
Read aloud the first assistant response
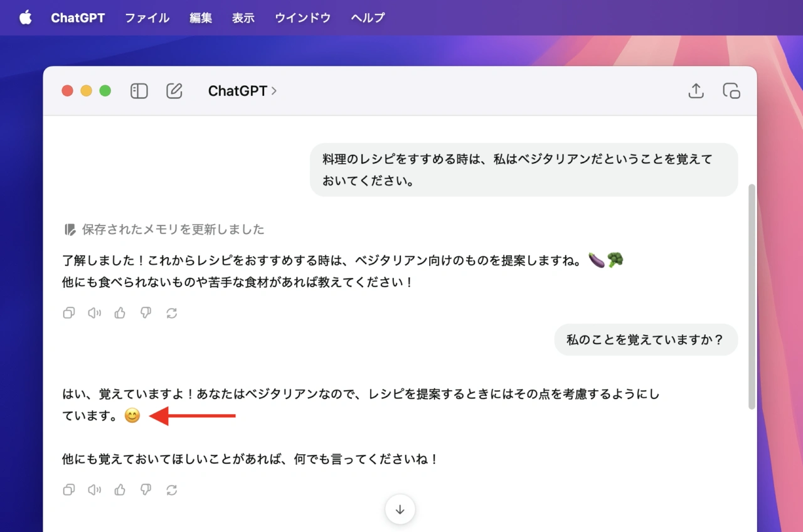pos(95,313)
